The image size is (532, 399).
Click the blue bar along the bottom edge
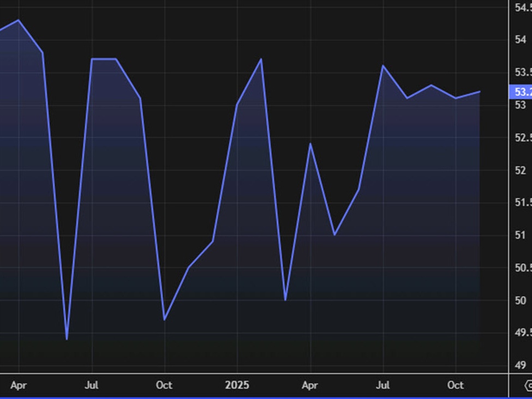coord(266,397)
